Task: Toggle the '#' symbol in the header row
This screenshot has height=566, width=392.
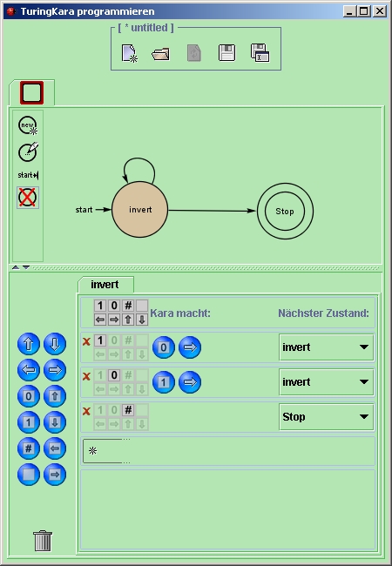Action: click(128, 306)
